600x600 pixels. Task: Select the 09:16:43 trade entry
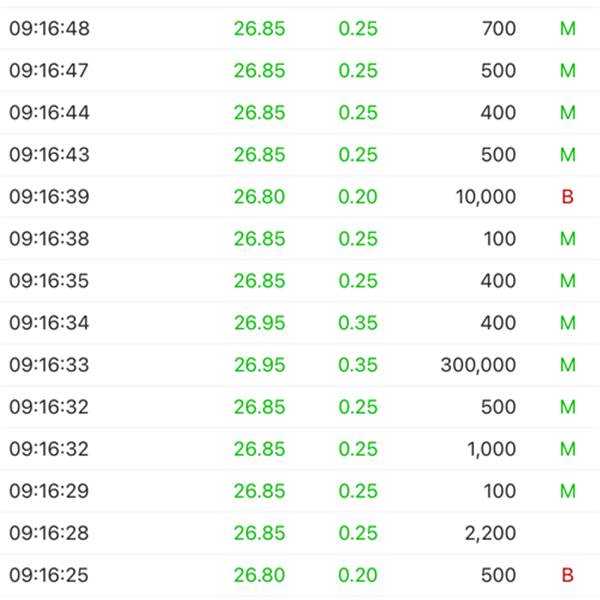point(300,155)
